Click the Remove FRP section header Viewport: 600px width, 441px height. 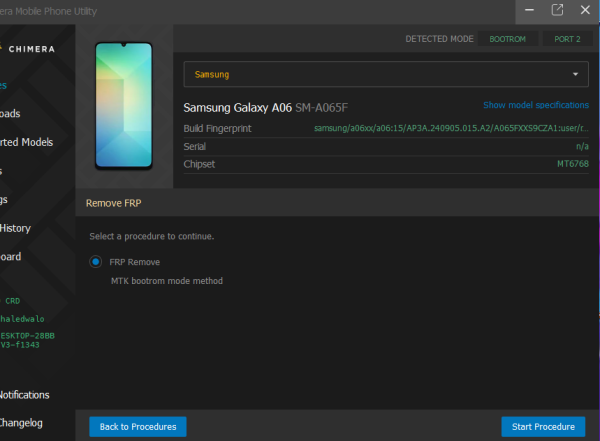pyautogui.click(x=113, y=203)
